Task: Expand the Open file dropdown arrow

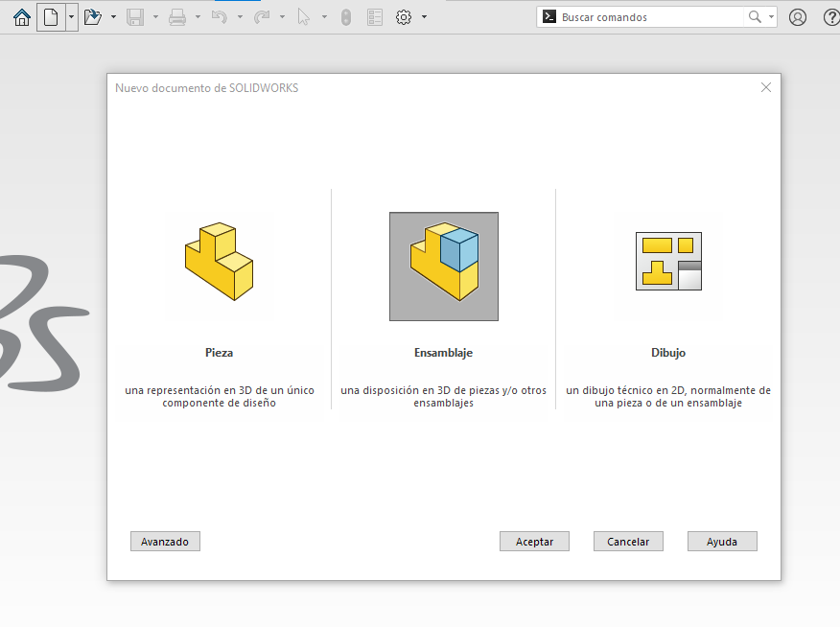Action: click(x=113, y=17)
